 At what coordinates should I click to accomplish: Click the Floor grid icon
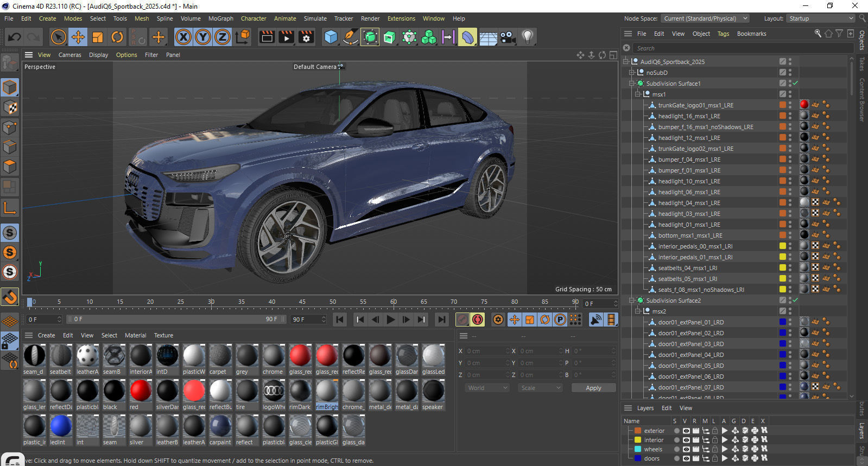pos(488,37)
